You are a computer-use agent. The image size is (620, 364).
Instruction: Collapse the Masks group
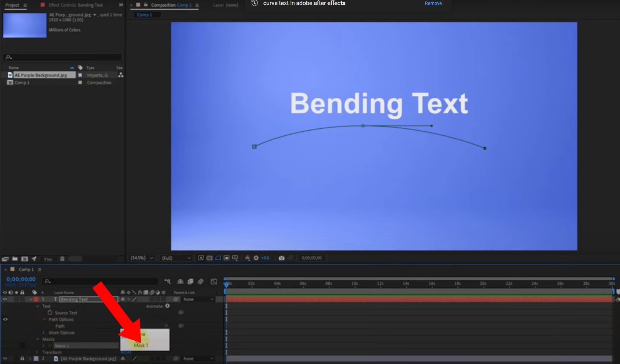38,339
